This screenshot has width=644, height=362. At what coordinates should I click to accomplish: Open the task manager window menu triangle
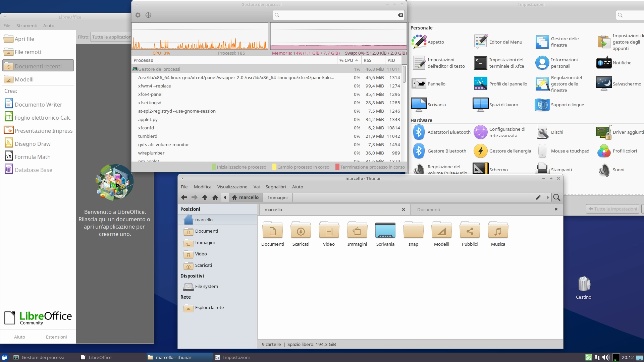pos(136,4)
